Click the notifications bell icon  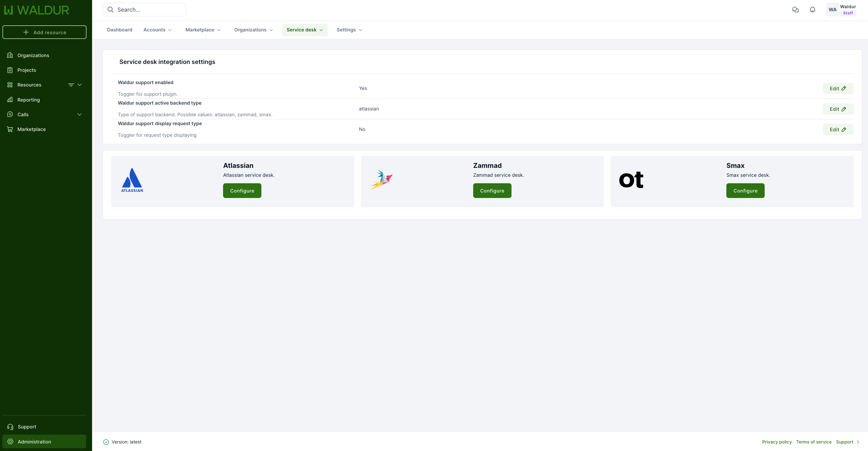click(x=812, y=10)
